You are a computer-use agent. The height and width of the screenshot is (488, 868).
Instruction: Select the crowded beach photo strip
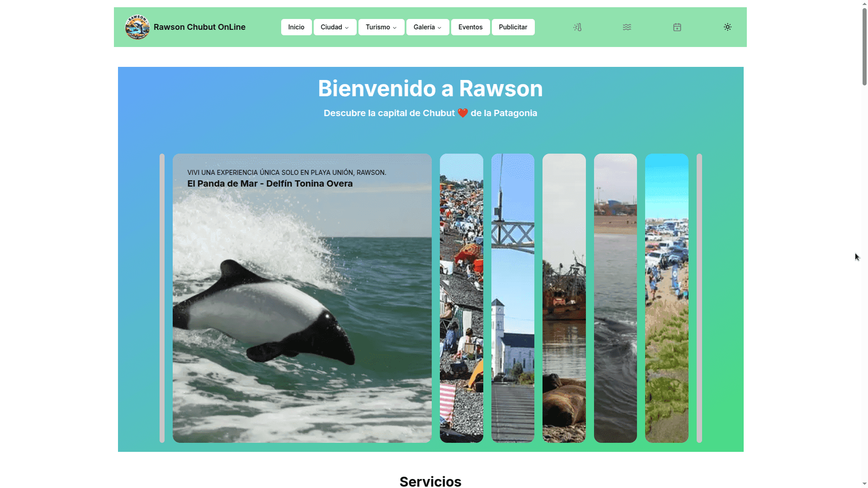click(x=462, y=298)
